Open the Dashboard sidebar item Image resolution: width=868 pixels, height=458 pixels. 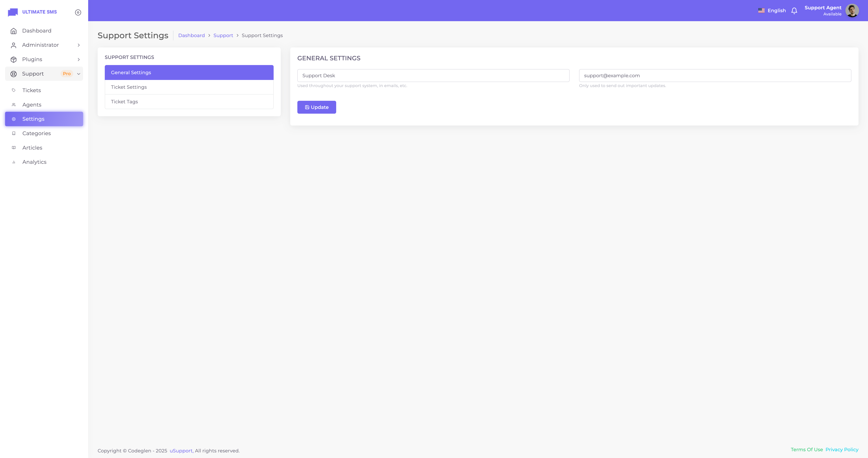[36, 31]
